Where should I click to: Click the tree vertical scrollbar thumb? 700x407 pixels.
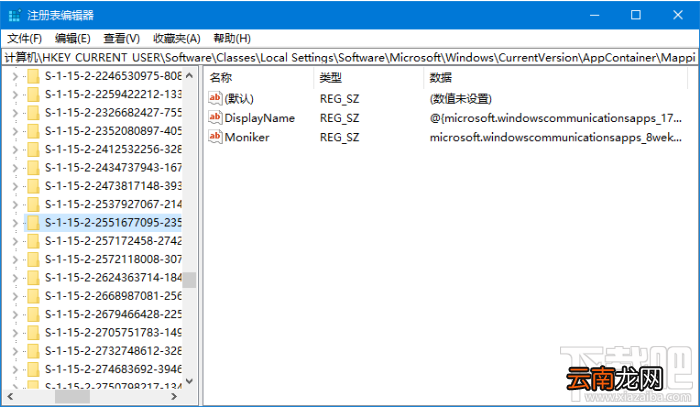click(189, 280)
